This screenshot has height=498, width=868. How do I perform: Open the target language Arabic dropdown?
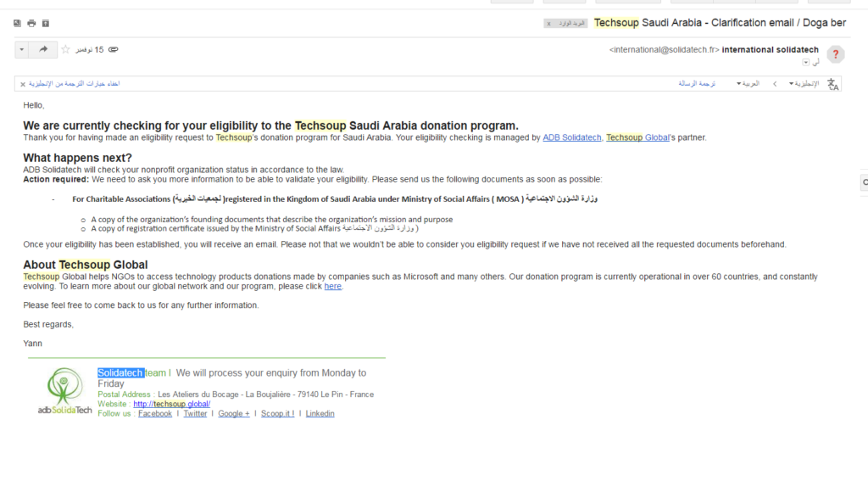[748, 84]
